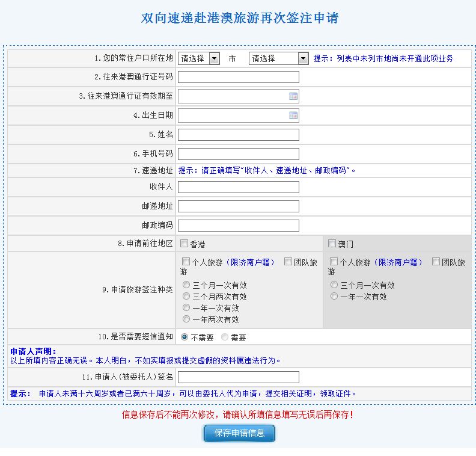The width and height of the screenshot is (476, 456).
Task: Tick 个人旅游 checkbox under Macau
Action: click(334, 262)
